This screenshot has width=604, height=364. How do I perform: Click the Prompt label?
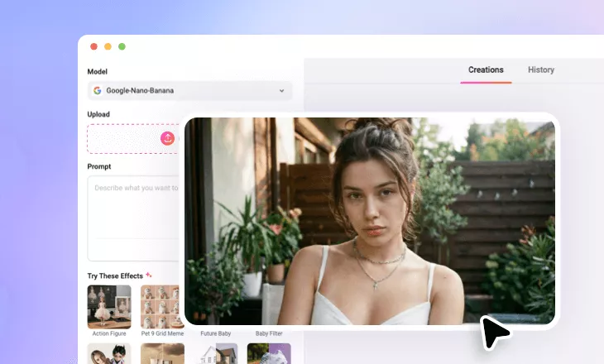tap(99, 166)
